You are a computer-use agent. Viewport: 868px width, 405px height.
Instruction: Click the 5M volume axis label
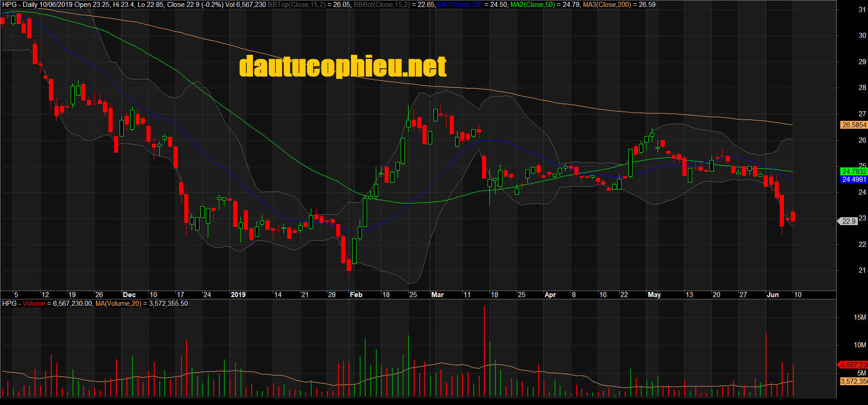tap(862, 373)
